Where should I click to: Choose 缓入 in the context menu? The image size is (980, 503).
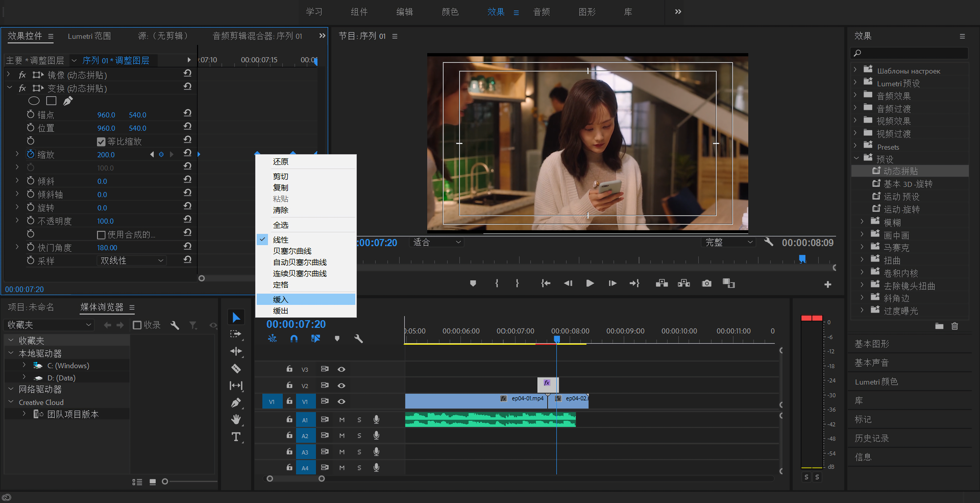pos(306,300)
